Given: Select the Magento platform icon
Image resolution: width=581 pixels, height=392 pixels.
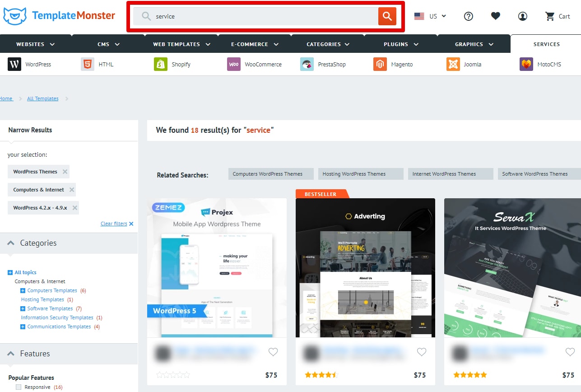Looking at the screenshot, I should 380,64.
